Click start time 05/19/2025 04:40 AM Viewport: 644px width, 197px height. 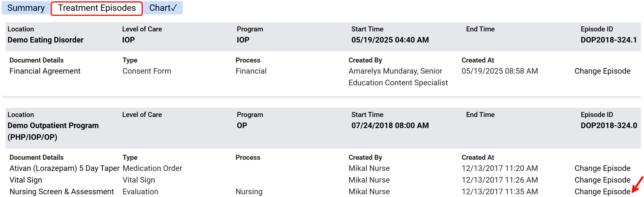(390, 40)
